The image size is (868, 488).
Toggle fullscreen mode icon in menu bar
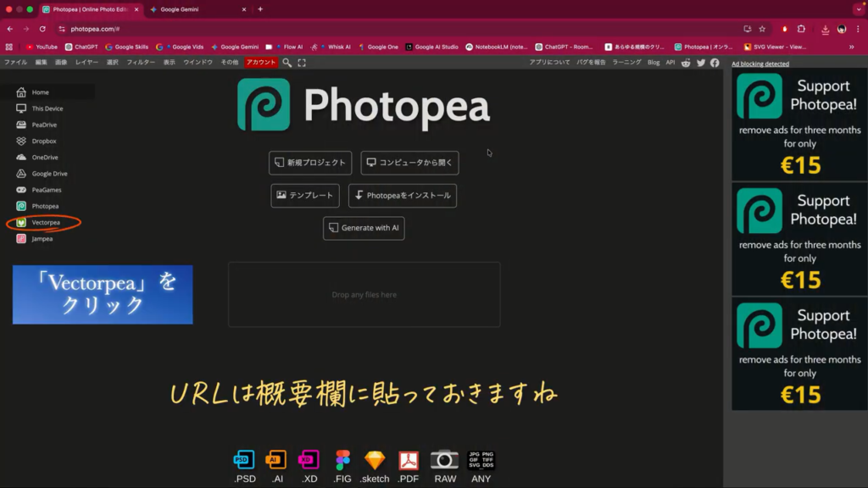pyautogui.click(x=302, y=63)
